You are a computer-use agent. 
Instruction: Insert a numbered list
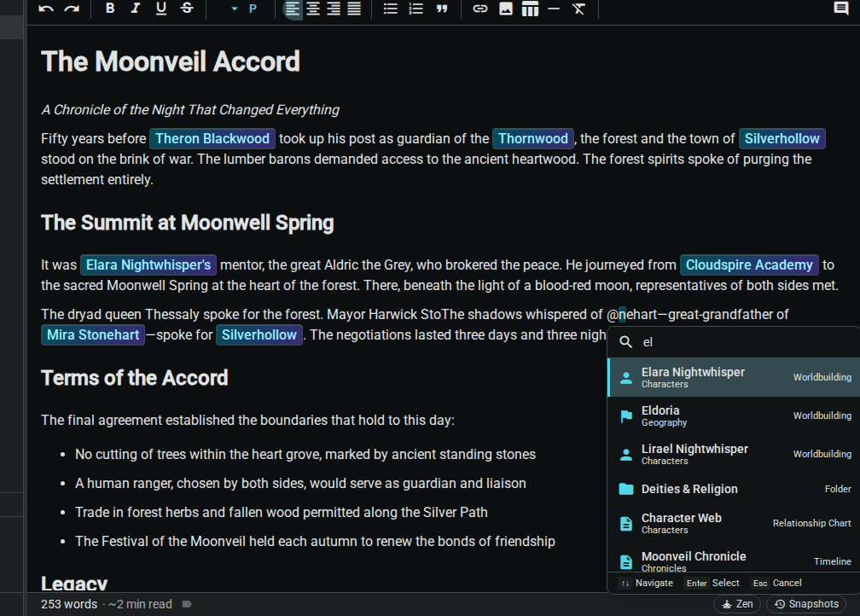pos(416,9)
